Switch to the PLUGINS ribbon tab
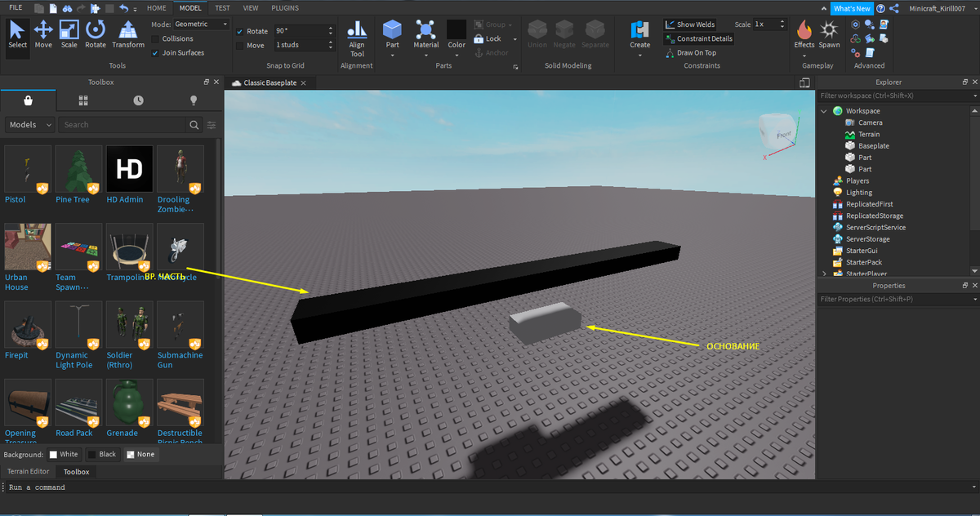 pyautogui.click(x=285, y=7)
